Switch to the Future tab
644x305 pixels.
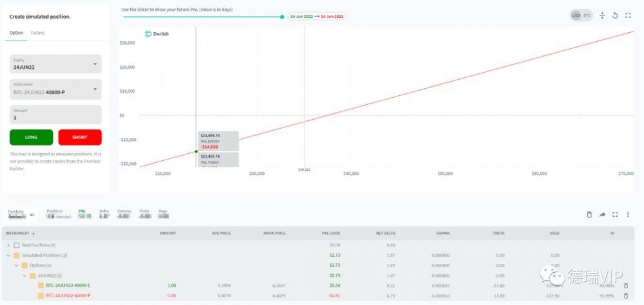[x=38, y=32]
